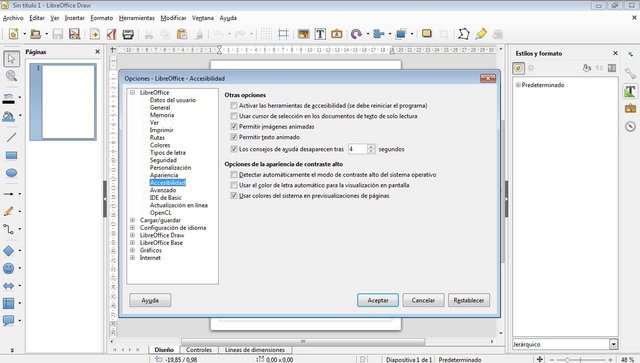The width and height of the screenshot is (640, 363).
Task: Click the Save toolbar icon
Action: click(58, 34)
